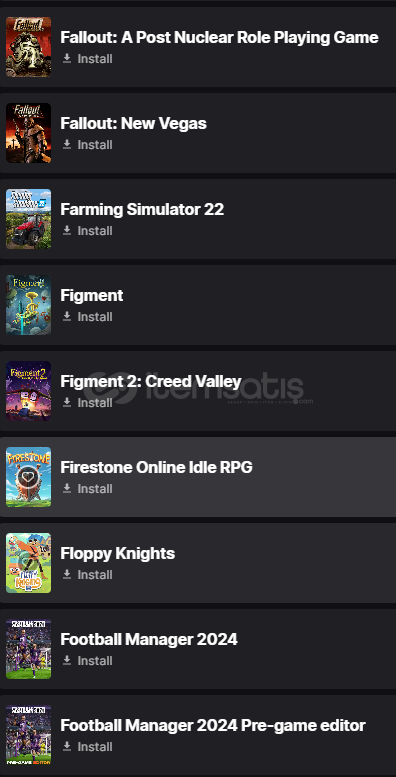Click the download icon under Football Manager 2024

tap(67, 661)
